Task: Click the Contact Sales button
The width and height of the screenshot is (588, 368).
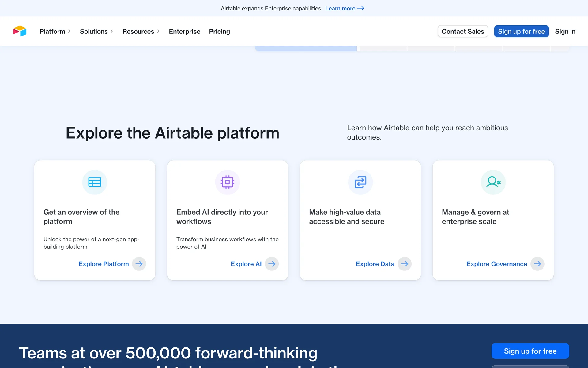Action: [463, 31]
